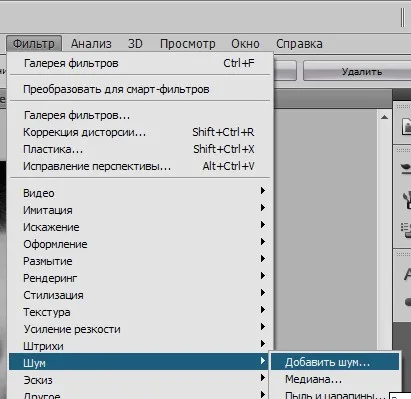
Task: Expand the Искажение submenu
Action: click(x=140, y=227)
